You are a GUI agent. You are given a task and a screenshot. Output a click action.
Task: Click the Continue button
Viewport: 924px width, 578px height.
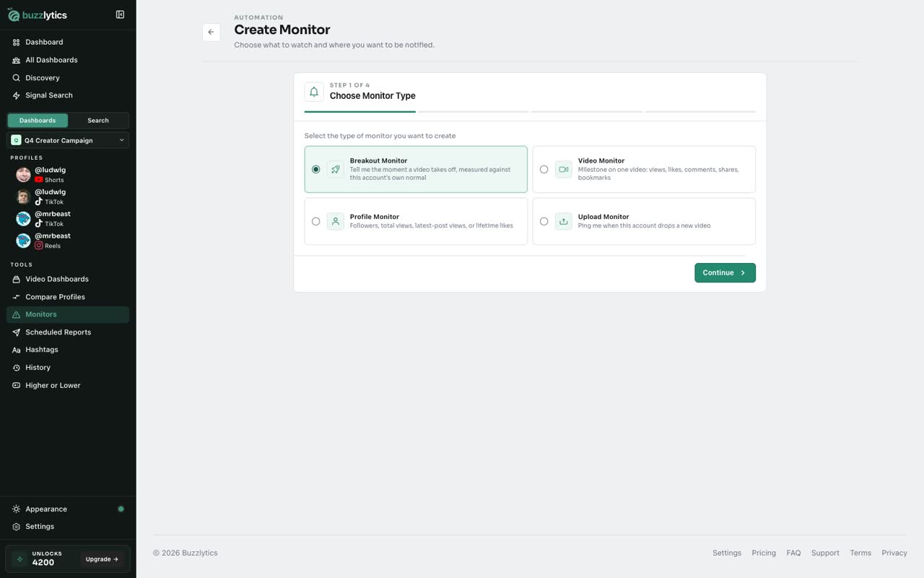(725, 273)
